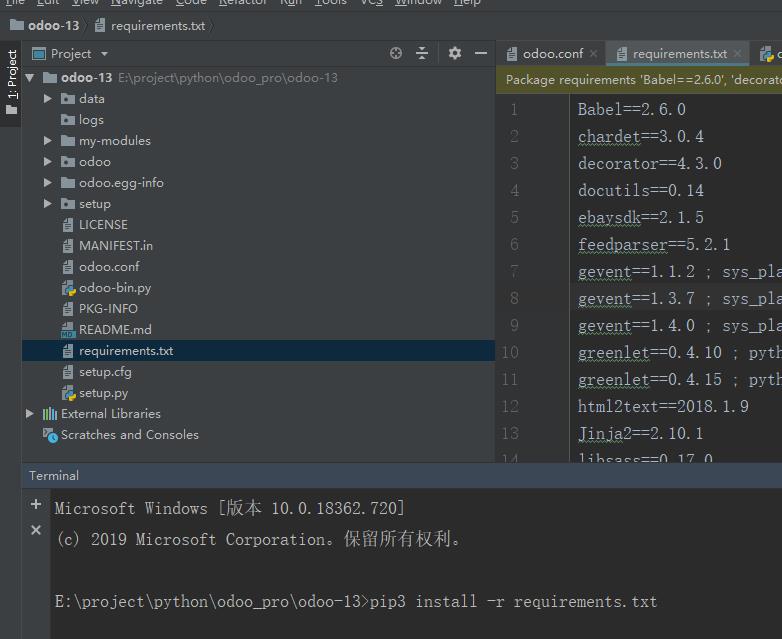Expand the odoo folder
782x639 pixels.
point(47,162)
